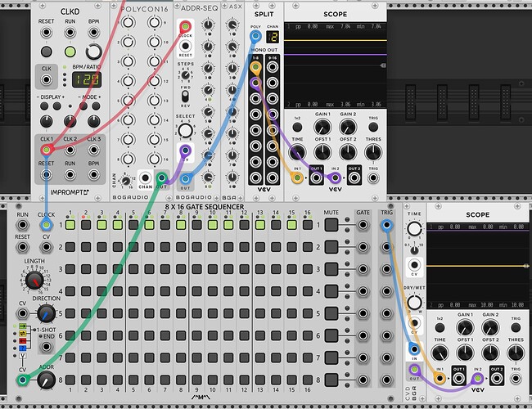This screenshot has width=532, height=409.
Task: Click the DRY/WET knob on CVD module
Action: (414, 302)
